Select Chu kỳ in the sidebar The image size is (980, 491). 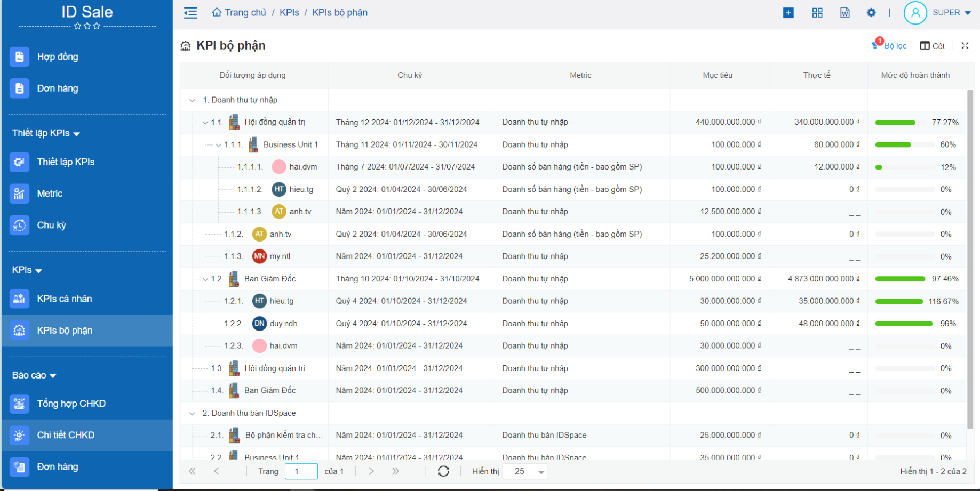[x=51, y=225]
